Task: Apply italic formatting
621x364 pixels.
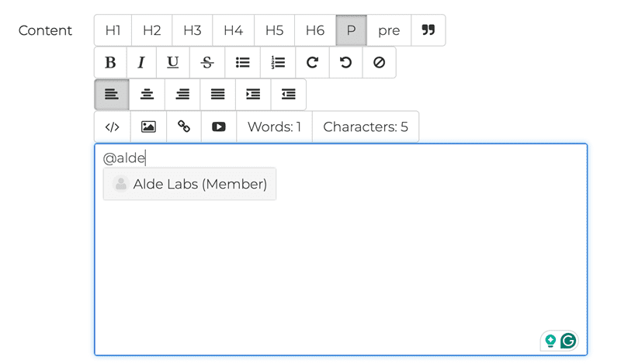Action: point(141,63)
